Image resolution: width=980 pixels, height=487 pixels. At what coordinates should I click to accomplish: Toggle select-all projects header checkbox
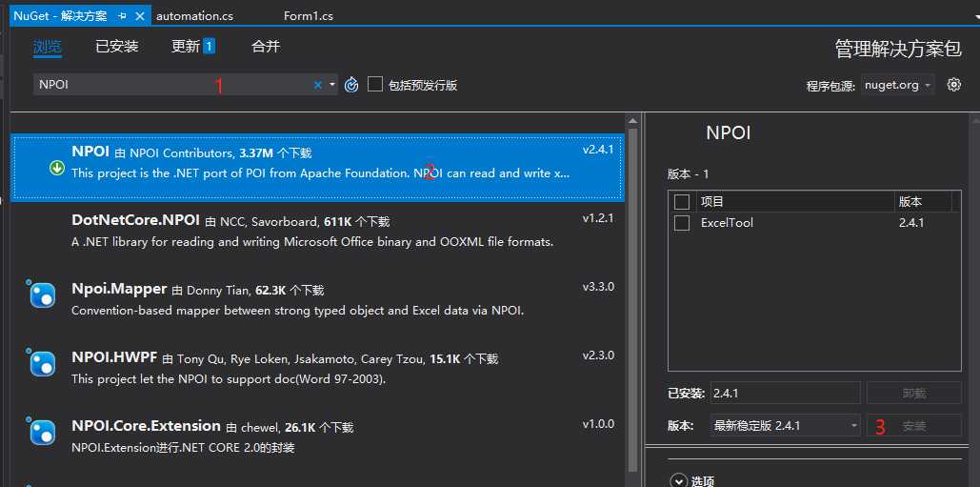pos(682,201)
